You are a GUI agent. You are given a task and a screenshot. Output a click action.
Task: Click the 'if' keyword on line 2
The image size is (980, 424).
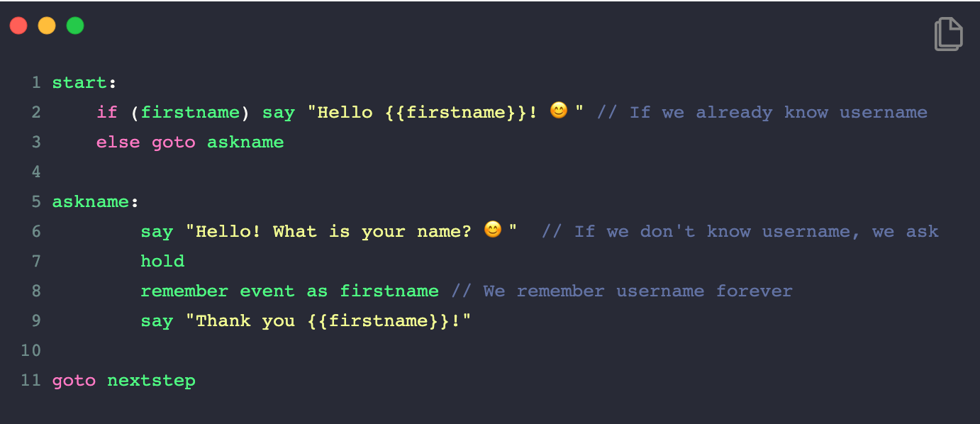pyautogui.click(x=107, y=113)
